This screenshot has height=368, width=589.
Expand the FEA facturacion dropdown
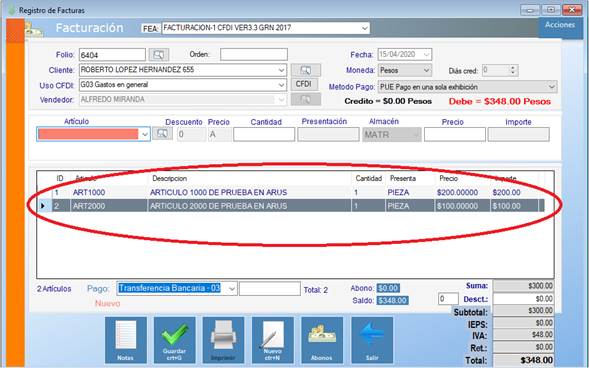pyautogui.click(x=364, y=28)
